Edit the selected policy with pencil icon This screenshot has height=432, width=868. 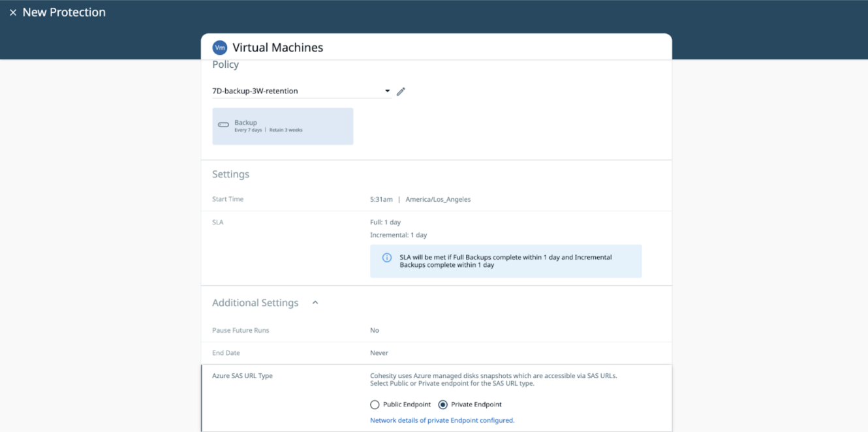tap(401, 91)
